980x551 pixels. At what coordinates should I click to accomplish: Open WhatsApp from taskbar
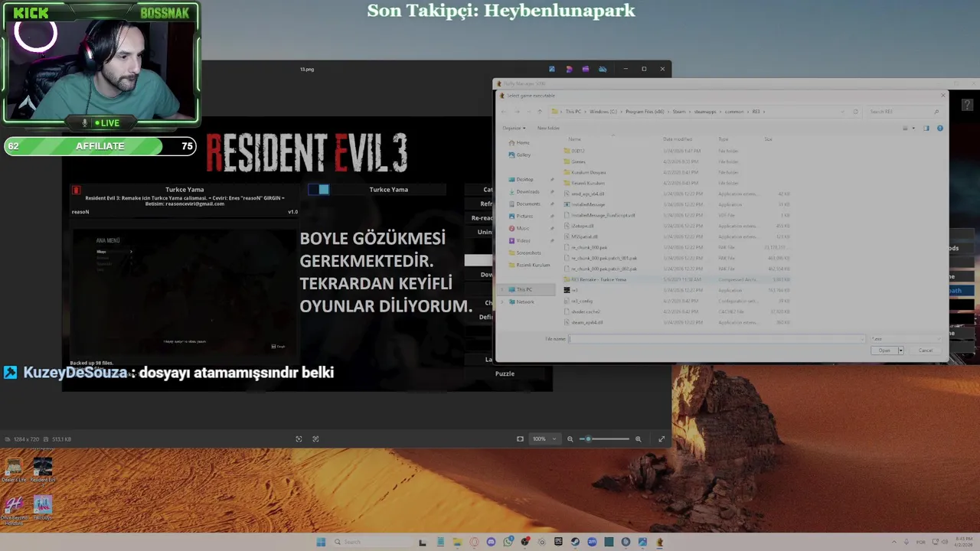pos(508,542)
